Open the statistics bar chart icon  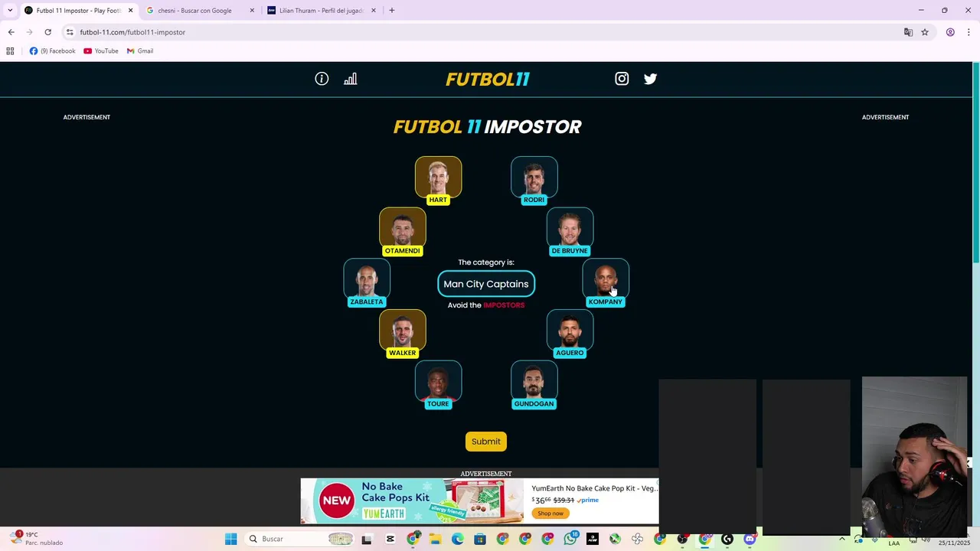click(x=350, y=79)
